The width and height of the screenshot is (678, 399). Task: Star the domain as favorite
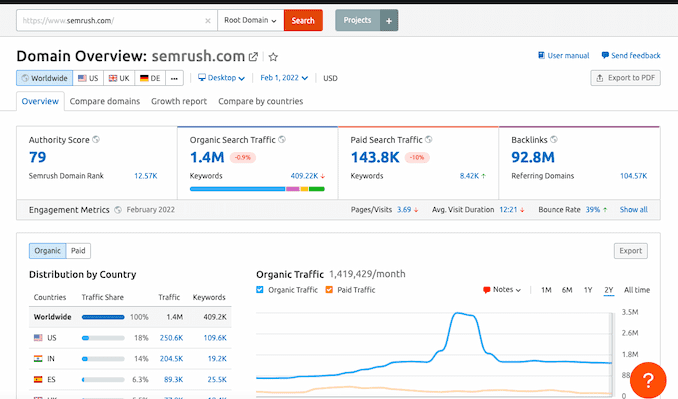point(273,57)
